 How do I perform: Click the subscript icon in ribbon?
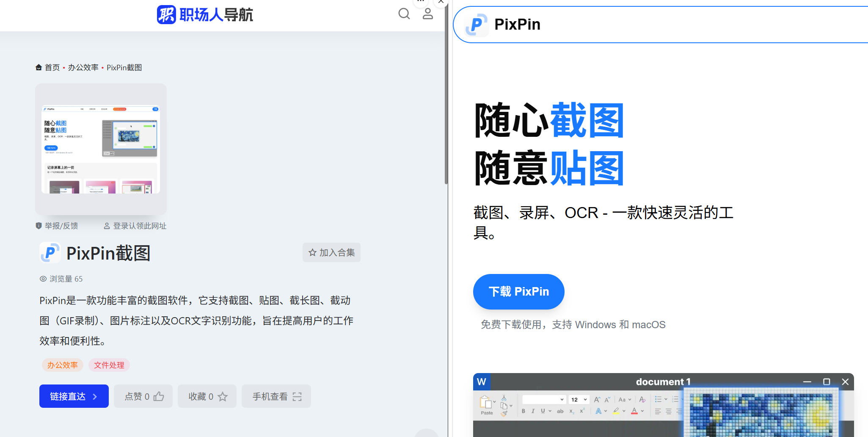coord(571,411)
